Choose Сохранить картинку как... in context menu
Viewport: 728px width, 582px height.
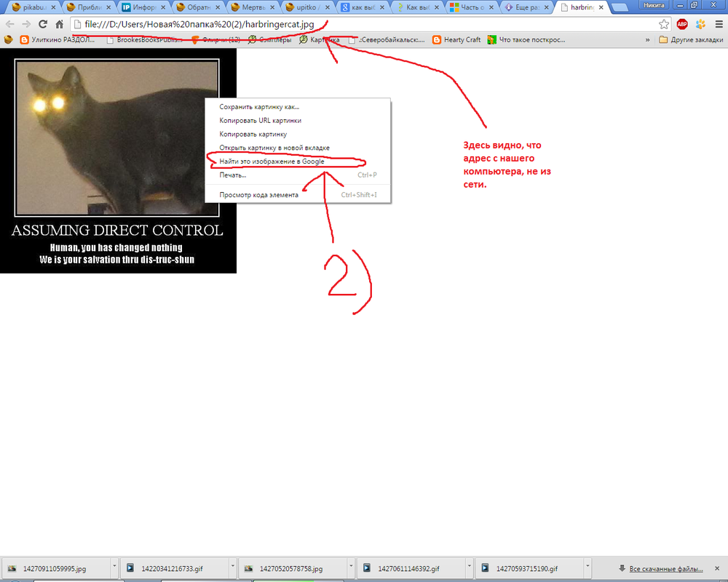click(298, 107)
